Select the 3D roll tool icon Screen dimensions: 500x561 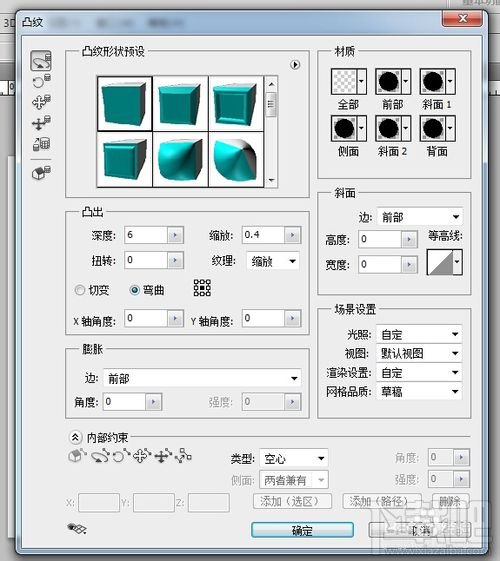(41, 81)
